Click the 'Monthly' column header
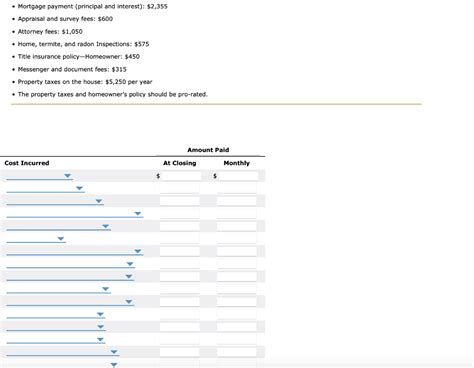 (237, 163)
